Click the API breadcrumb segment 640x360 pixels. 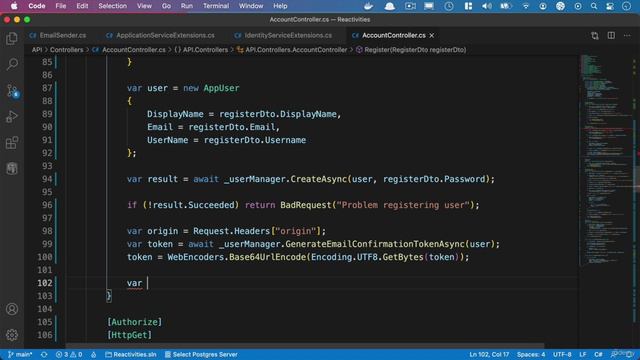point(37,50)
